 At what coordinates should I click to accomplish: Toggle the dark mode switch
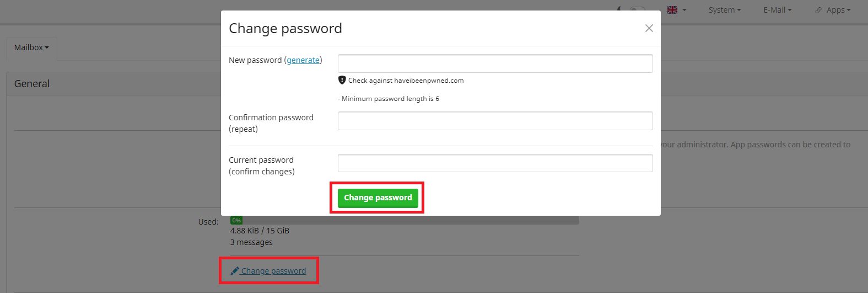click(x=637, y=10)
